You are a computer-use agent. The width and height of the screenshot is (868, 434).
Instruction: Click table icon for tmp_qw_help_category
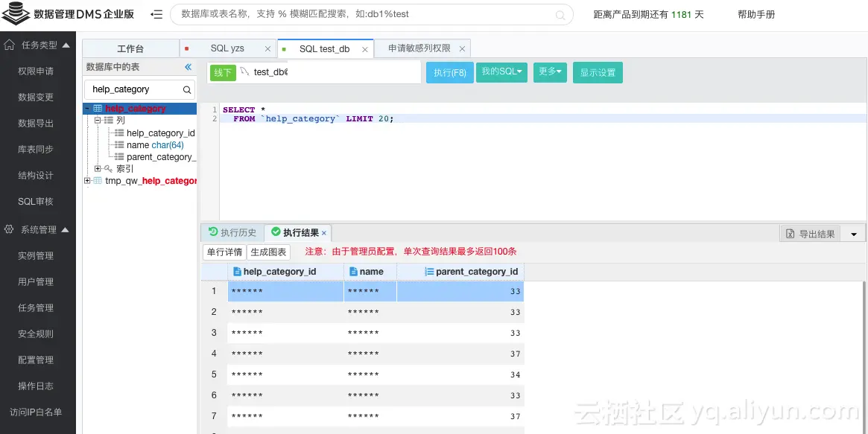point(98,181)
